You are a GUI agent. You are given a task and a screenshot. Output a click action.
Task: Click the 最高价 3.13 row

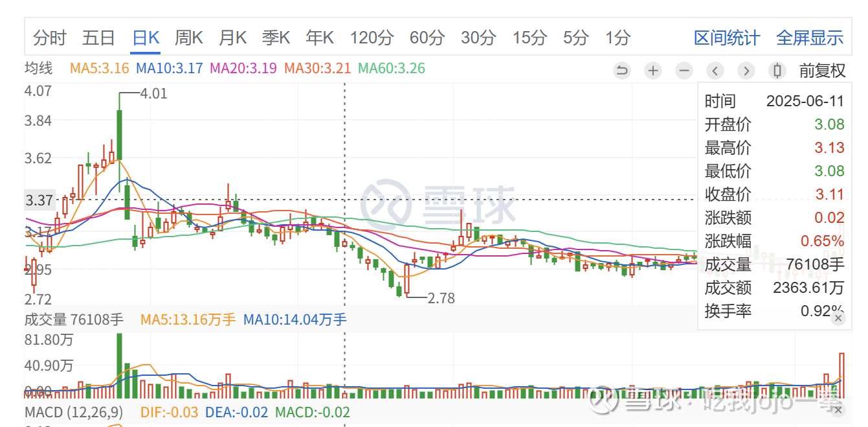tap(774, 148)
